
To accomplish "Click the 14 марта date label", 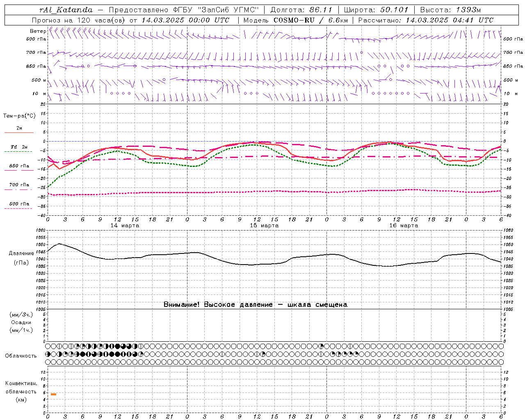I will (125, 226).
